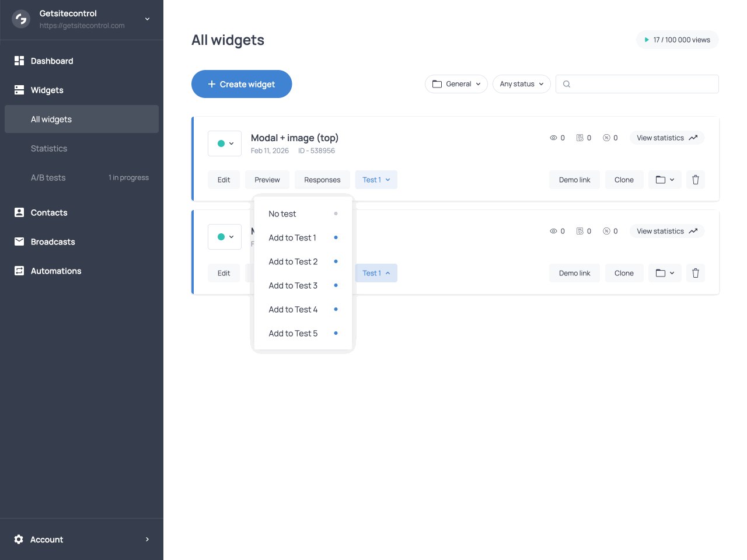The image size is (747, 560).
Task: Open the Any status filter dropdown
Action: 521,84
